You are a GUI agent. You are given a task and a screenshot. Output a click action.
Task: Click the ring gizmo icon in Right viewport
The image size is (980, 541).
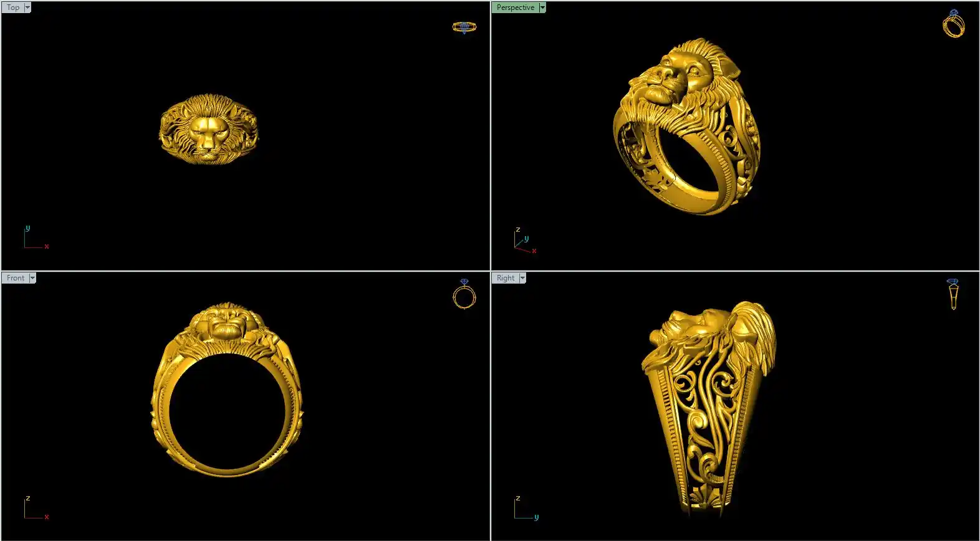point(953,294)
